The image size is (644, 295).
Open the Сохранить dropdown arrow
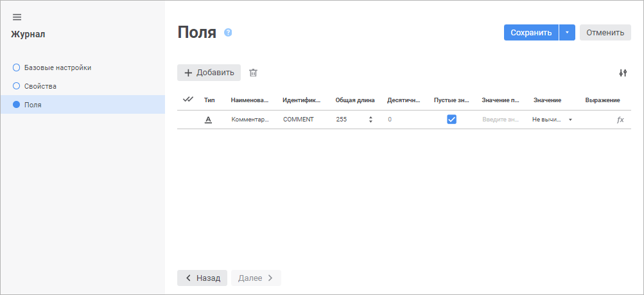click(567, 33)
